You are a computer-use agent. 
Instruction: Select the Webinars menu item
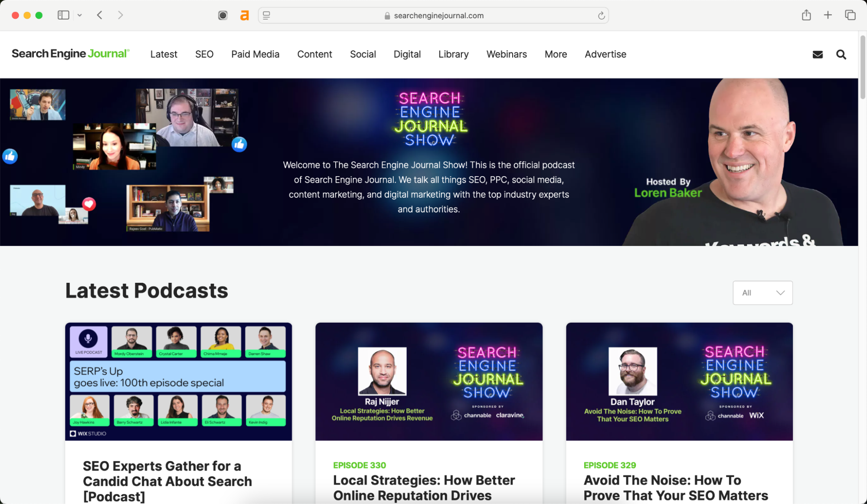[506, 54]
